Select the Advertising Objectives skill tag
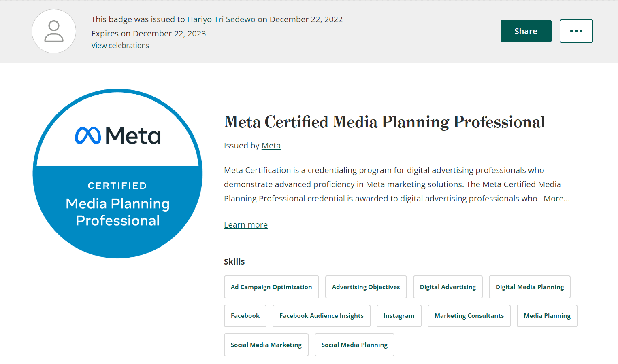The width and height of the screenshot is (618, 364). 366,287
